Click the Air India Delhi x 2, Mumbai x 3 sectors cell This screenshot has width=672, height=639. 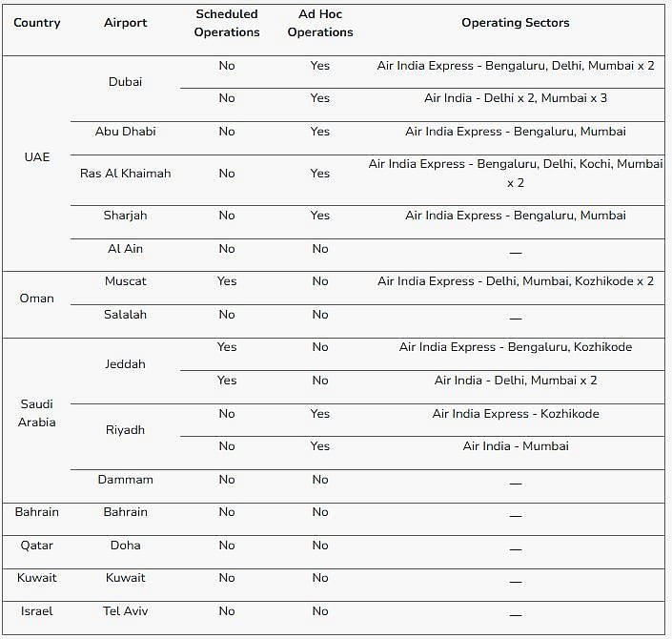515,98
